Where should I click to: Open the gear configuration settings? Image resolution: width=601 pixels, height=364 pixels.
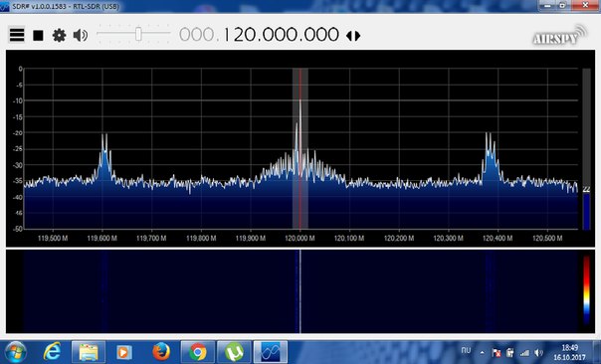click(x=59, y=35)
